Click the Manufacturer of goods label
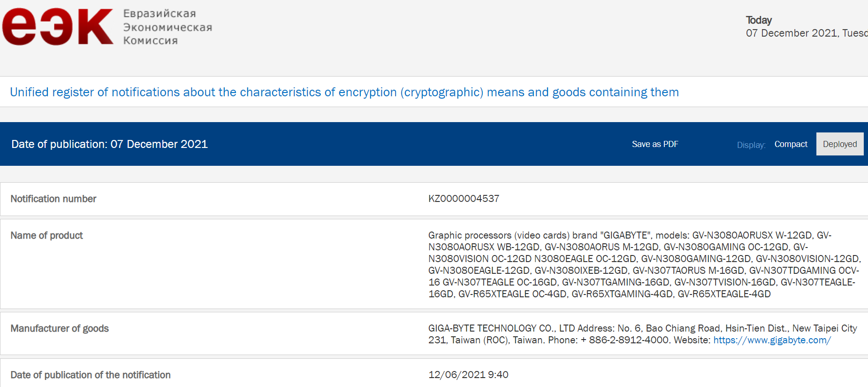Viewport: 868px width, 387px height. (x=60, y=328)
